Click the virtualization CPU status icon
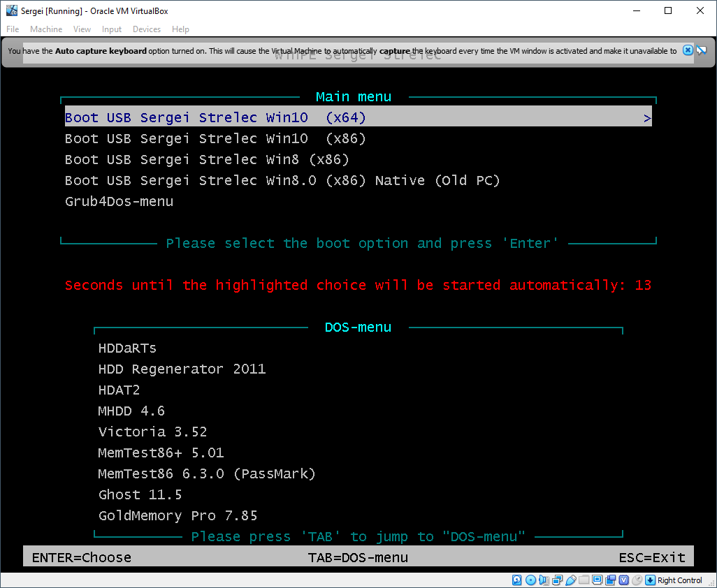This screenshot has height=588, width=717. point(624,580)
